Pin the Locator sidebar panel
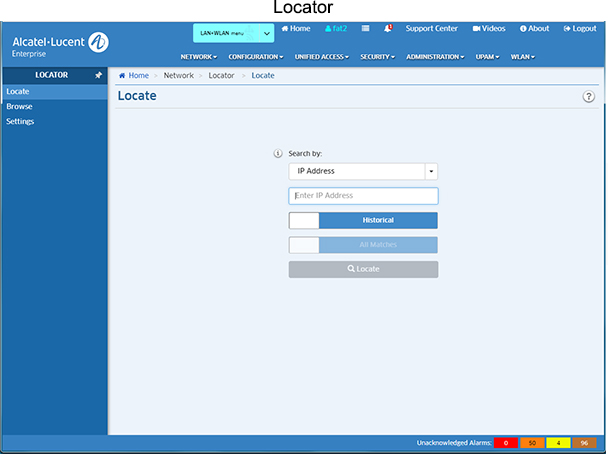 pyautogui.click(x=98, y=75)
